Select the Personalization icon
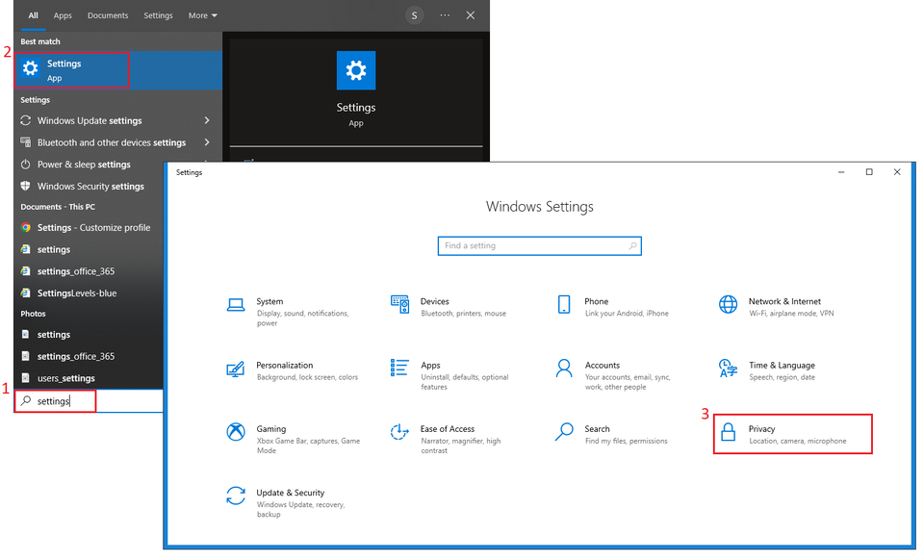Image resolution: width=924 pixels, height=560 pixels. pyautogui.click(x=236, y=369)
